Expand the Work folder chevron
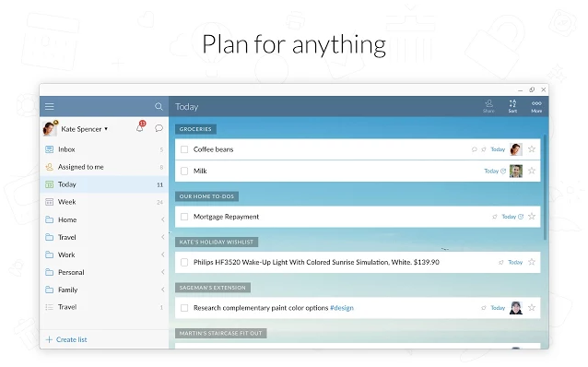The width and height of the screenshot is (588, 367). [x=163, y=255]
